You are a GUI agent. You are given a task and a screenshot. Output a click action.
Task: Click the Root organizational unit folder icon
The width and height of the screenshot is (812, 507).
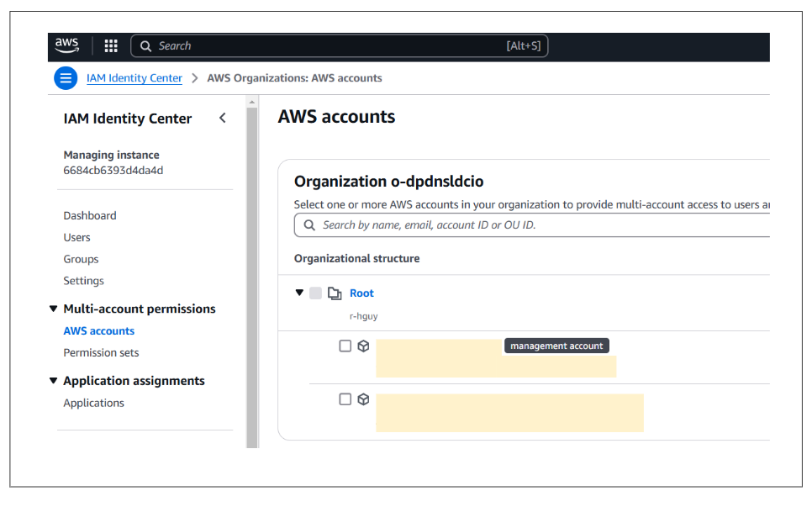pyautogui.click(x=335, y=293)
